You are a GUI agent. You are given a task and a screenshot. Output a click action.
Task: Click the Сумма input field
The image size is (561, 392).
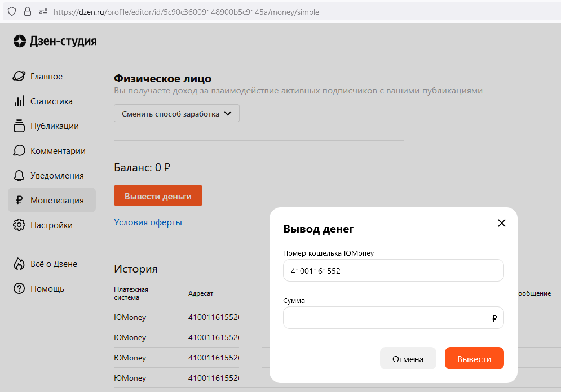(x=394, y=318)
